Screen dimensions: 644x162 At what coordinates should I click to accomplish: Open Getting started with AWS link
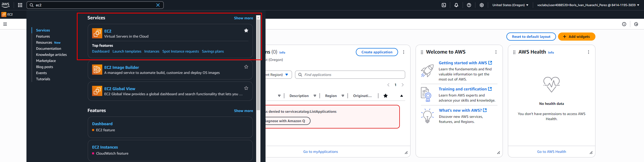click(465, 63)
